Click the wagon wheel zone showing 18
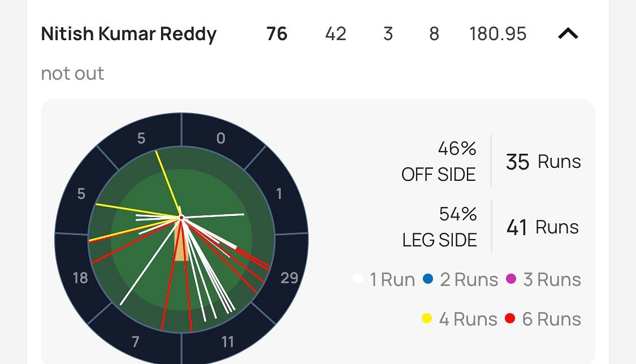 point(80,278)
